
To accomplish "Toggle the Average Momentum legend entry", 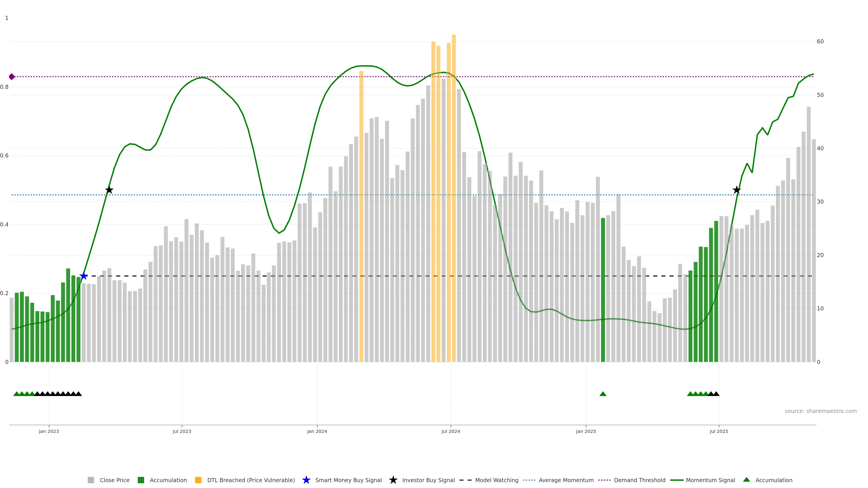I will coord(566,480).
